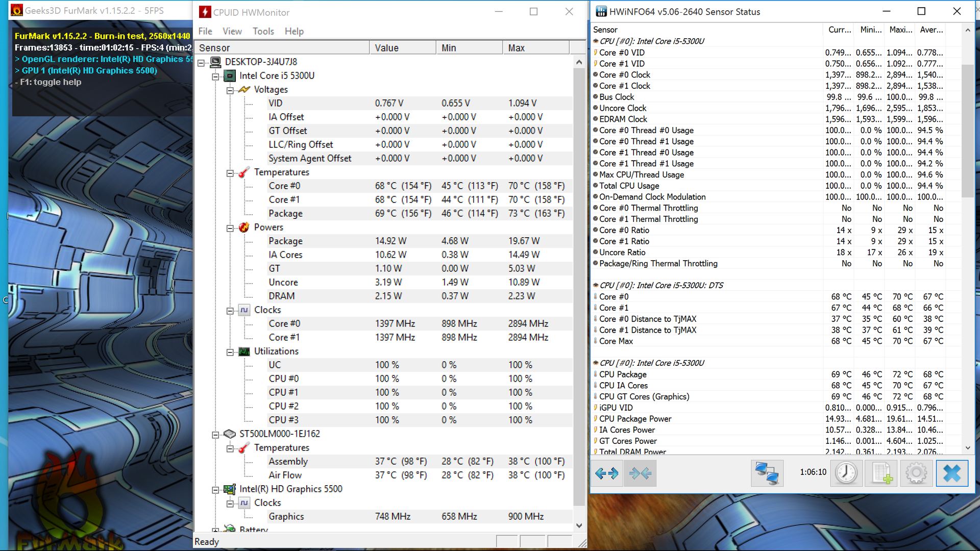The width and height of the screenshot is (980, 551).
Task: Click the FurMark title bar icon
Action: pyautogui.click(x=17, y=10)
